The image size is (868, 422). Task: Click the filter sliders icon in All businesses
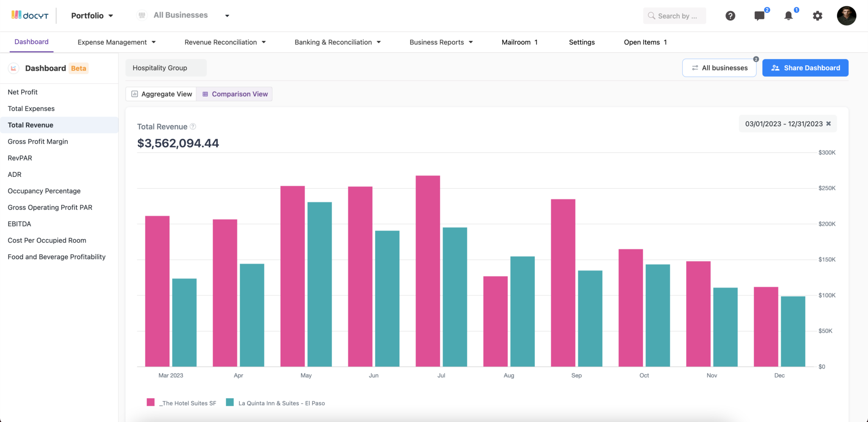(x=695, y=68)
